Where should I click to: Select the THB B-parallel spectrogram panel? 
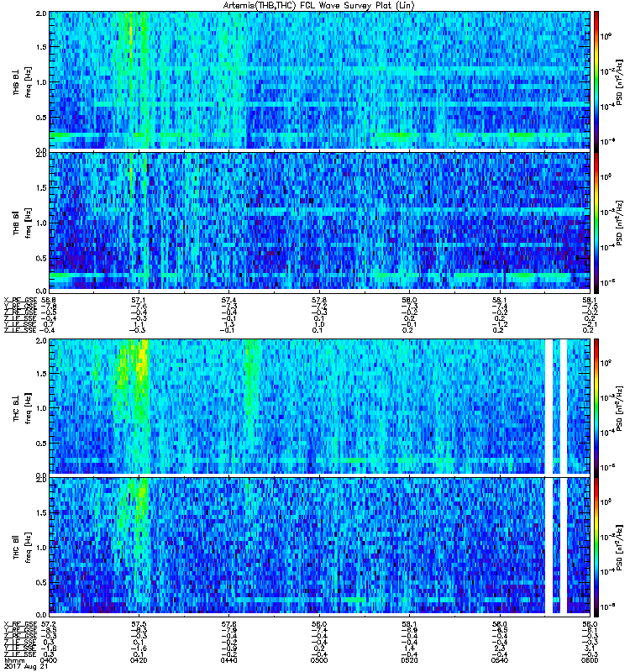[x=320, y=222]
